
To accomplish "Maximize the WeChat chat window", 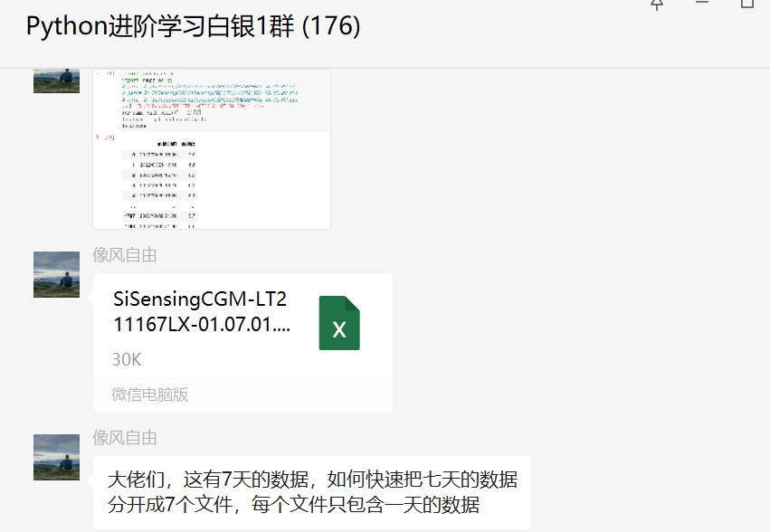I will [x=746, y=4].
